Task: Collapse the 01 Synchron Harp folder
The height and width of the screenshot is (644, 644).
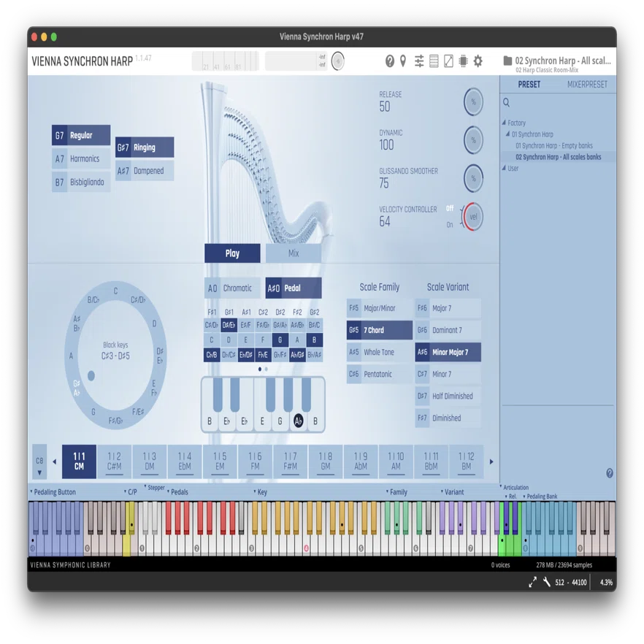Action: 507,134
